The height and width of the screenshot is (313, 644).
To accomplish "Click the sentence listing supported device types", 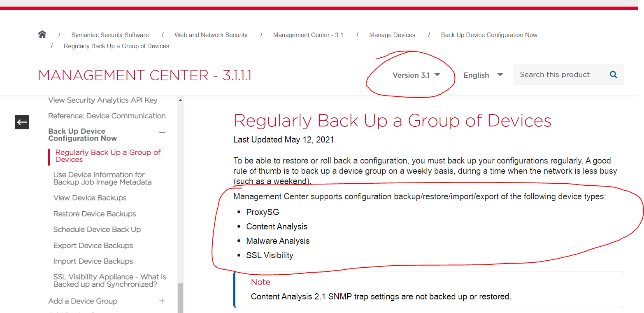I will (420, 196).
